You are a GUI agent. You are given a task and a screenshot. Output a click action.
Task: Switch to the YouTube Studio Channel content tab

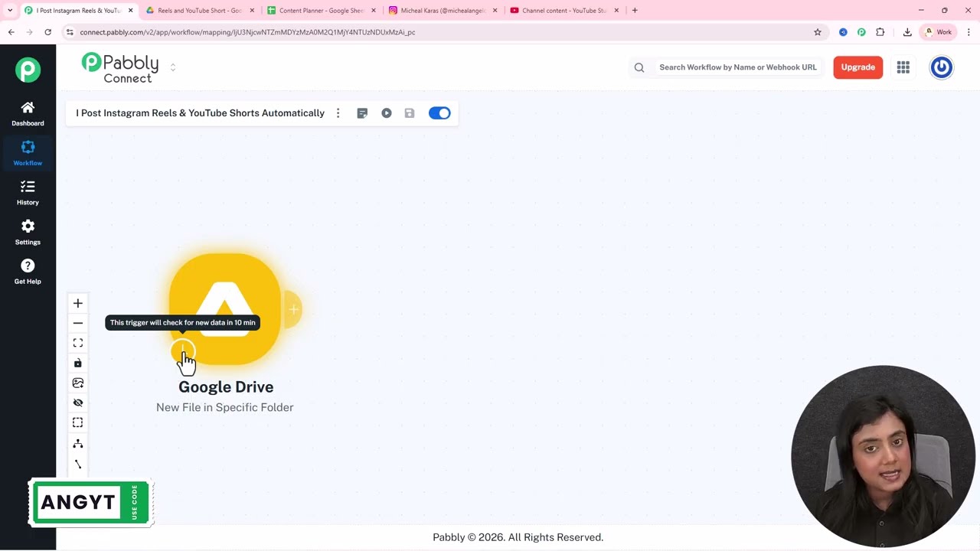pos(564,11)
